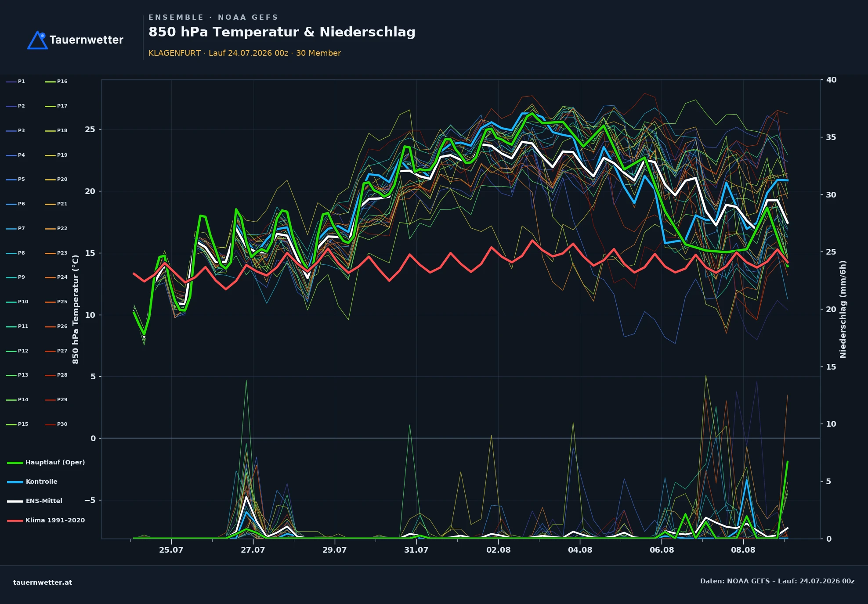Select the P16 member legend item
Viewport: 868px width, 604px height.
point(56,82)
